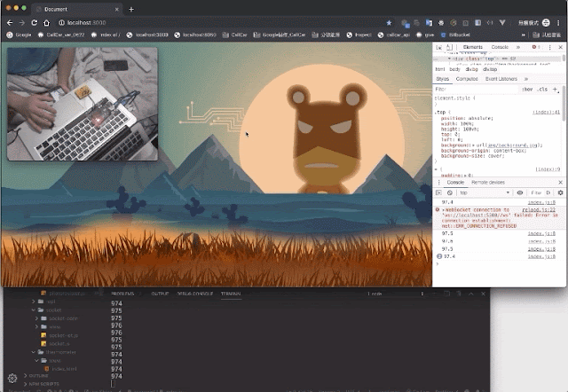Open the console context dropdown 'top'
This screenshot has height=392, width=568.
click(485, 193)
